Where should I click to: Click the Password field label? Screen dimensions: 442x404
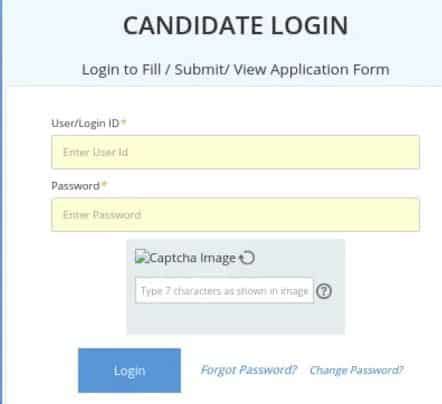pyautogui.click(x=75, y=186)
